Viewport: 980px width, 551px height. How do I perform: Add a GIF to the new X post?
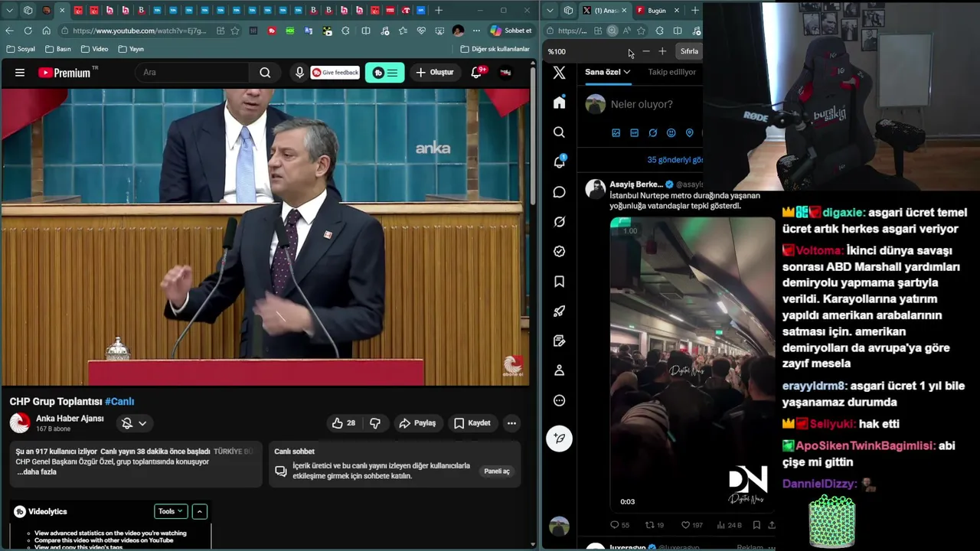point(634,132)
